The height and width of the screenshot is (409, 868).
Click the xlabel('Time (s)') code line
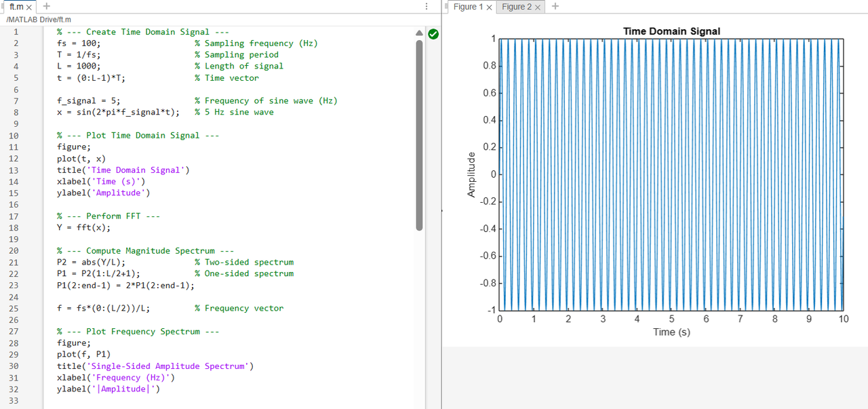[101, 182]
